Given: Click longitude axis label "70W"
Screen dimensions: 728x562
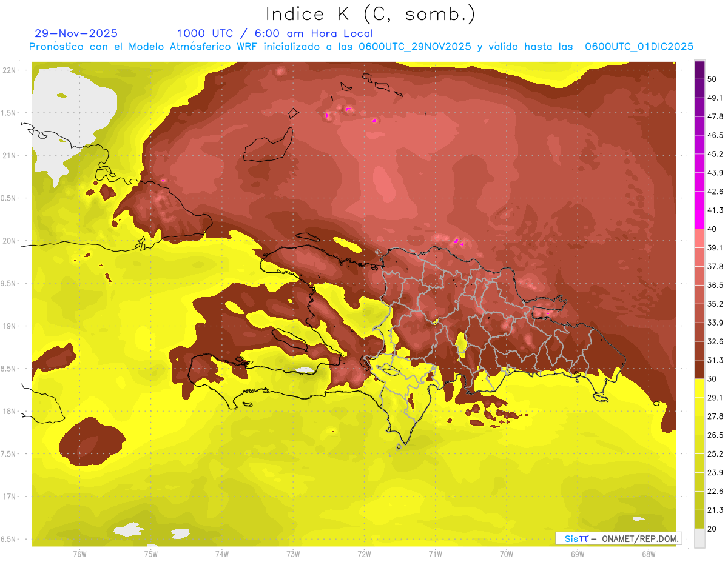Looking at the screenshot, I should click(507, 554).
